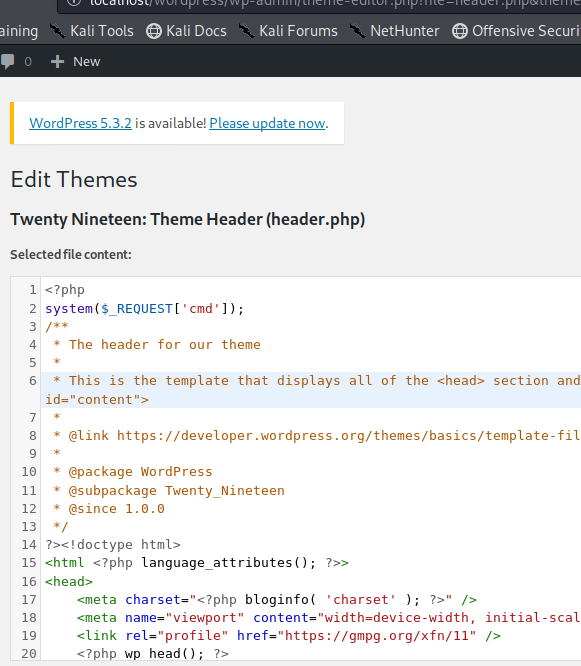Click the browser address bar URL

tap(335, 3)
